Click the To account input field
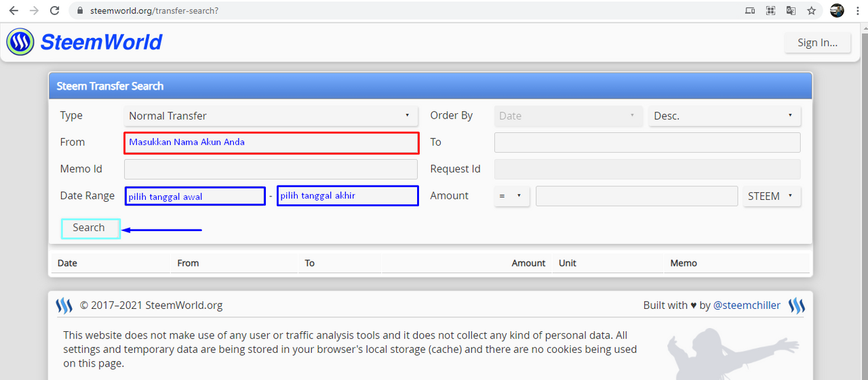Image resolution: width=868 pixels, height=380 pixels. point(648,142)
